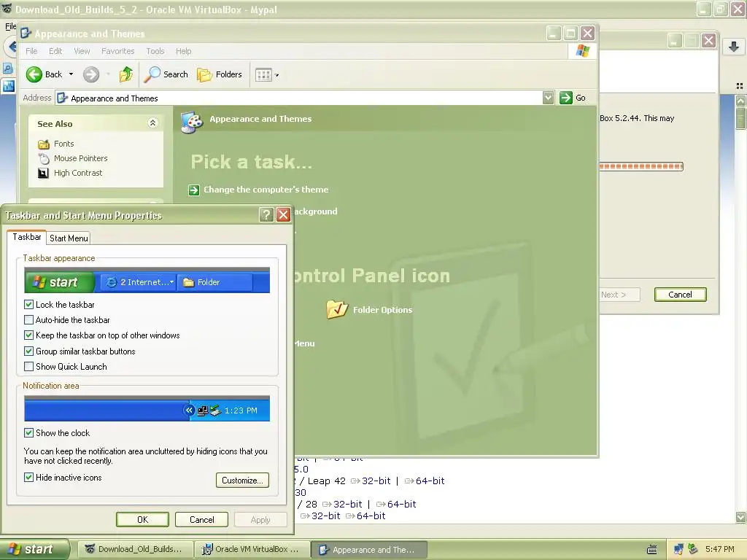Screen dimensions: 747x560
Task: Click the browser scrollbar up arrow
Action: (x=740, y=101)
